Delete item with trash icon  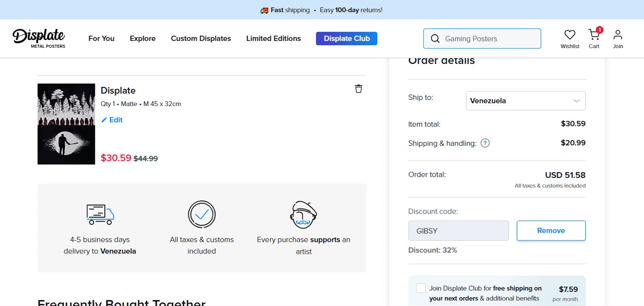point(358,89)
